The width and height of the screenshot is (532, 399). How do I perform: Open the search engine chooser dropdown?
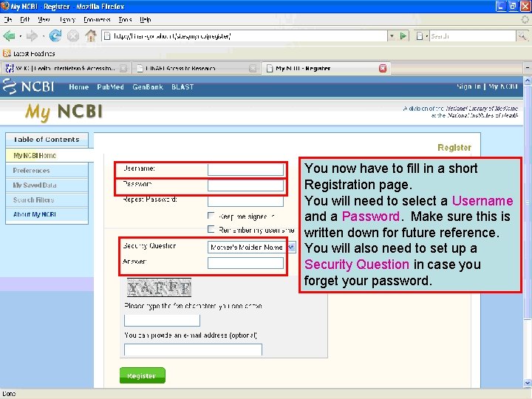[421, 35]
